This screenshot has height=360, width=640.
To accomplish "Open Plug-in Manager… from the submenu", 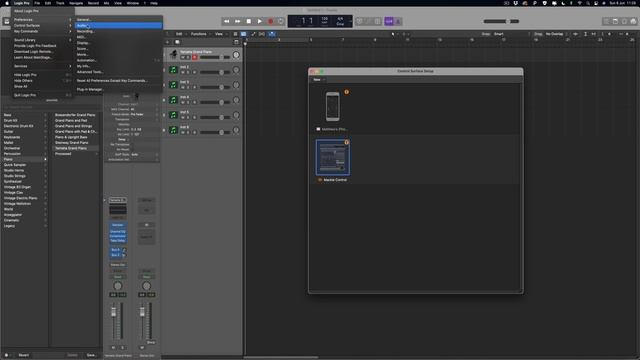I will pyautogui.click(x=118, y=89).
